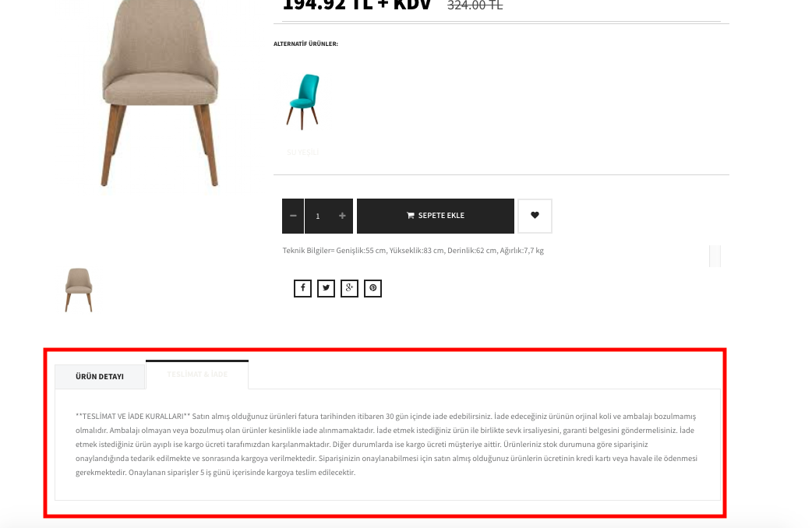The height and width of the screenshot is (528, 812).
Task: Click the small scroll box beside Teknik Bilgiler
Action: click(x=715, y=256)
